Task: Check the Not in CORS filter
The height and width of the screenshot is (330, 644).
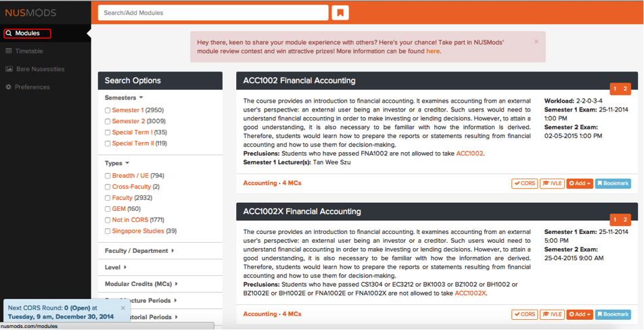Action: [108, 220]
